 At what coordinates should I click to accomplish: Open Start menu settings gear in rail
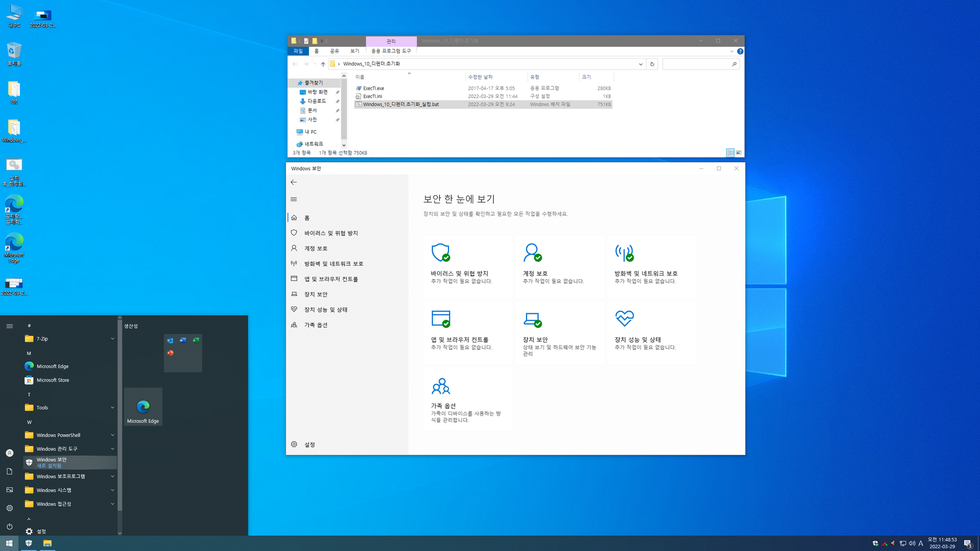[x=9, y=508]
